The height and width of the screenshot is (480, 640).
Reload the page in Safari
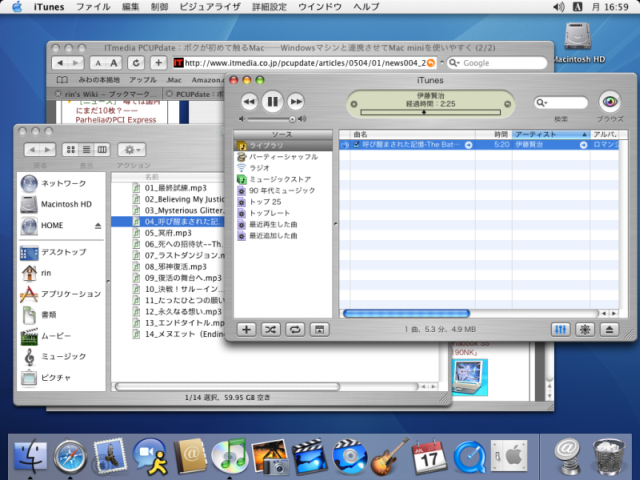pos(136,63)
